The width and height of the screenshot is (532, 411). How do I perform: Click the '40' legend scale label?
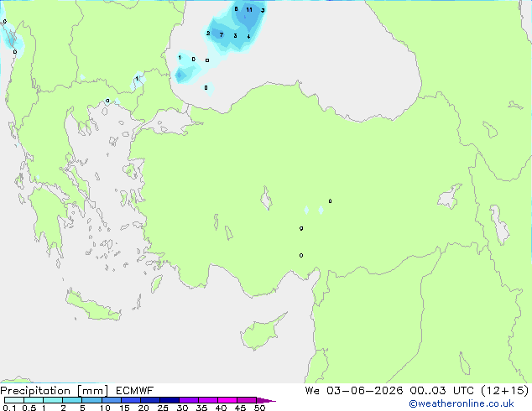tap(221, 408)
